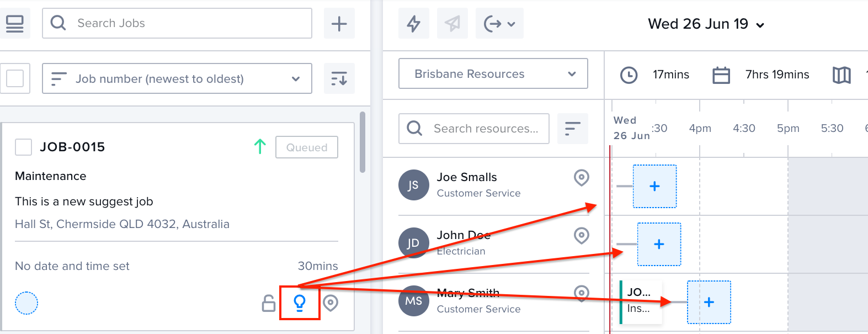Open the scheduled JO... job block
Screen dimensions: 868x334
point(641,301)
